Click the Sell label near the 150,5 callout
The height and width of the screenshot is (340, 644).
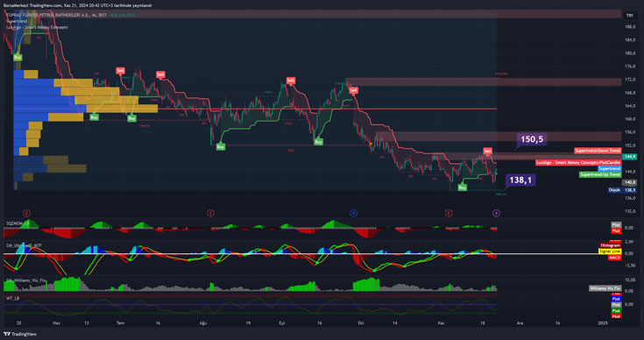coord(487,151)
